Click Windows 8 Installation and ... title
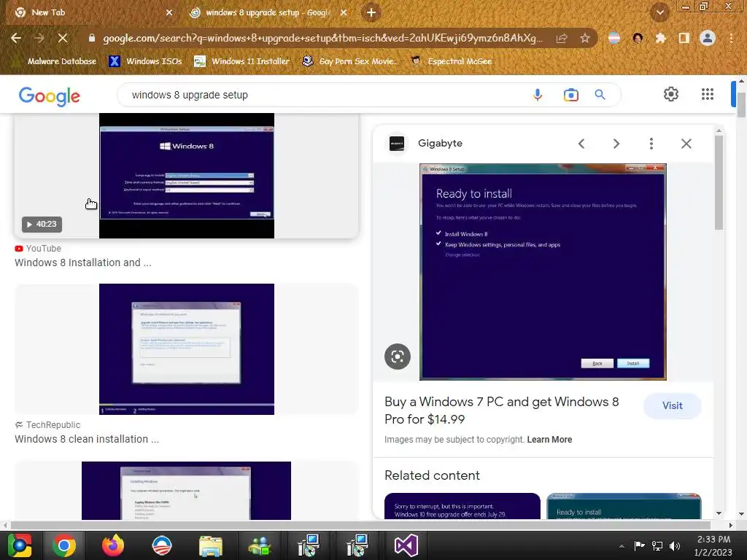 tap(83, 262)
